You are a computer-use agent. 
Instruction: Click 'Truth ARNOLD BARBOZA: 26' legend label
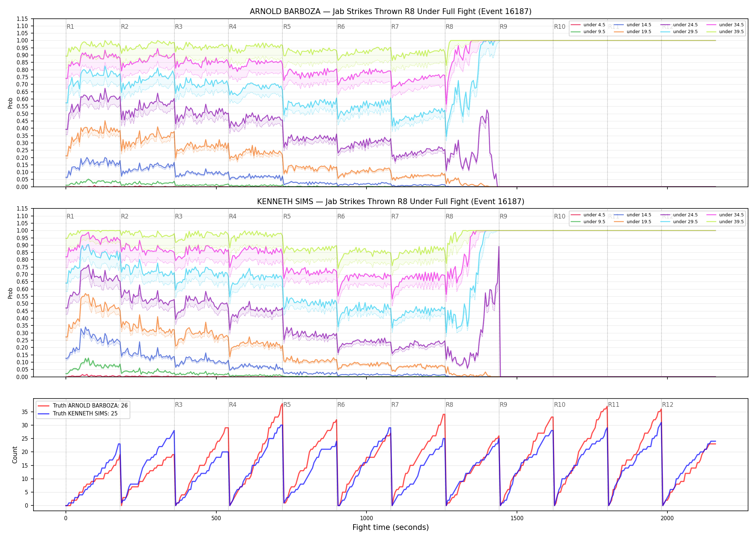(x=90, y=406)
